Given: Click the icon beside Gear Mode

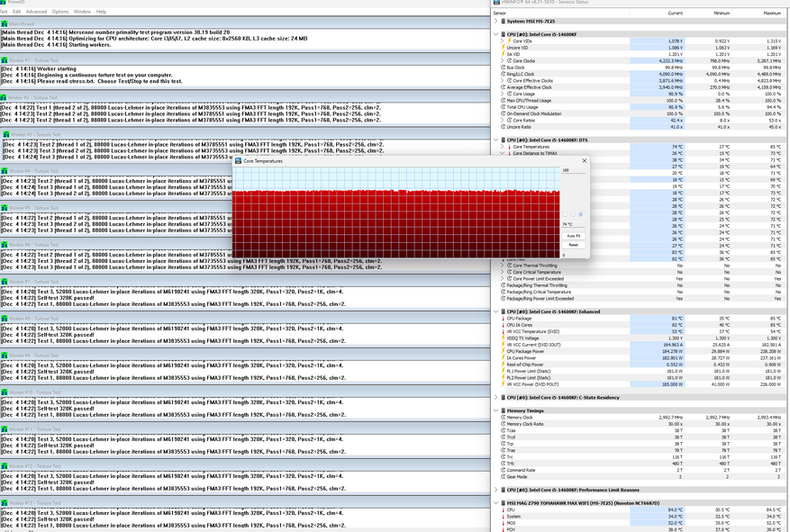Looking at the screenshot, I should [x=503, y=476].
